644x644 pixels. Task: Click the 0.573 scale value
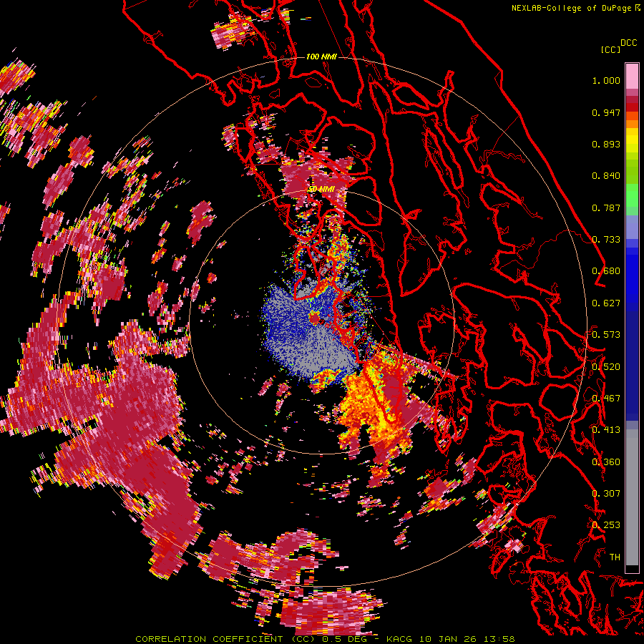click(x=606, y=335)
